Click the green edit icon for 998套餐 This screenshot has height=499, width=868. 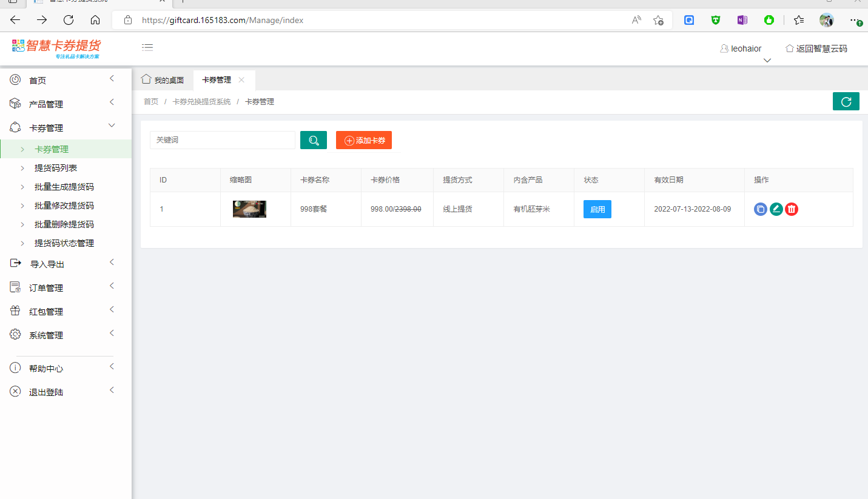(x=776, y=209)
